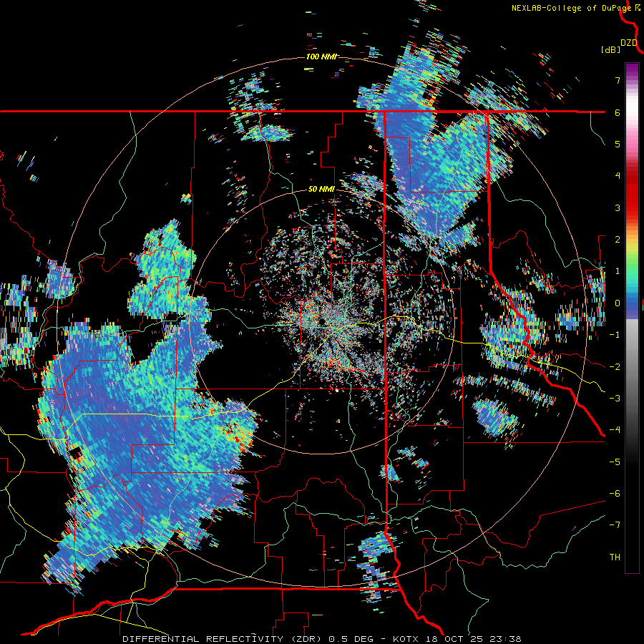
Task: Click the -7 tick label on color scale
Action: 615,525
